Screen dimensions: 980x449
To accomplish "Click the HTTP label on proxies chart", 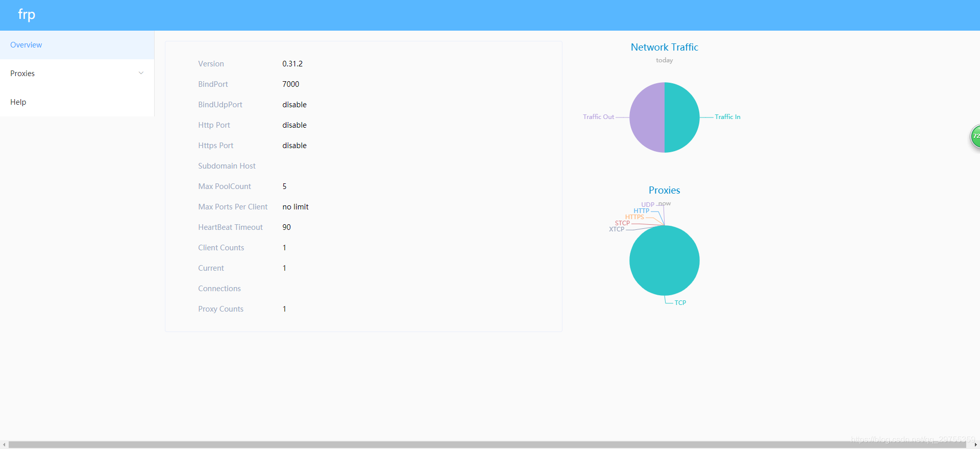I will [642, 211].
